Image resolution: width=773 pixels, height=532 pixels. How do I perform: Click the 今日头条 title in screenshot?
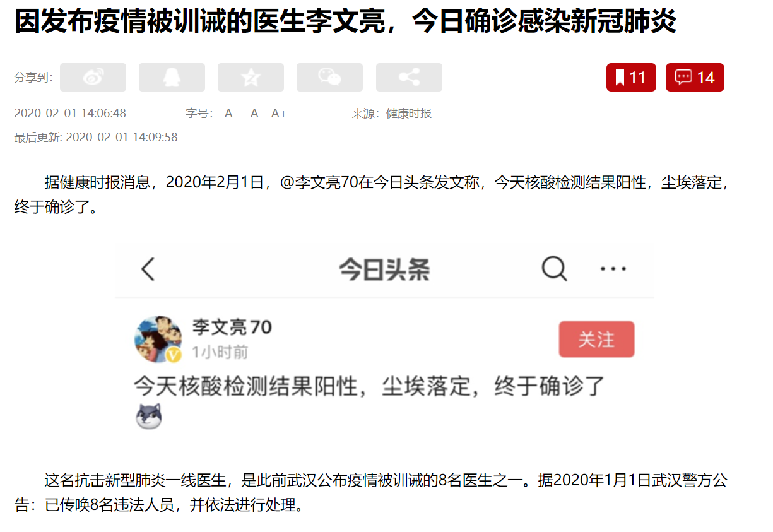384,270
